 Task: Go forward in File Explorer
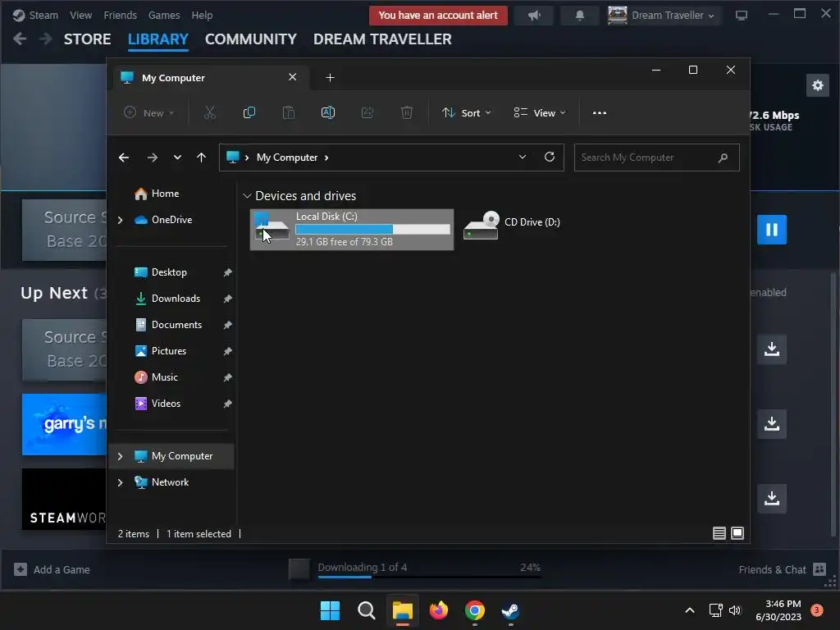(152, 157)
